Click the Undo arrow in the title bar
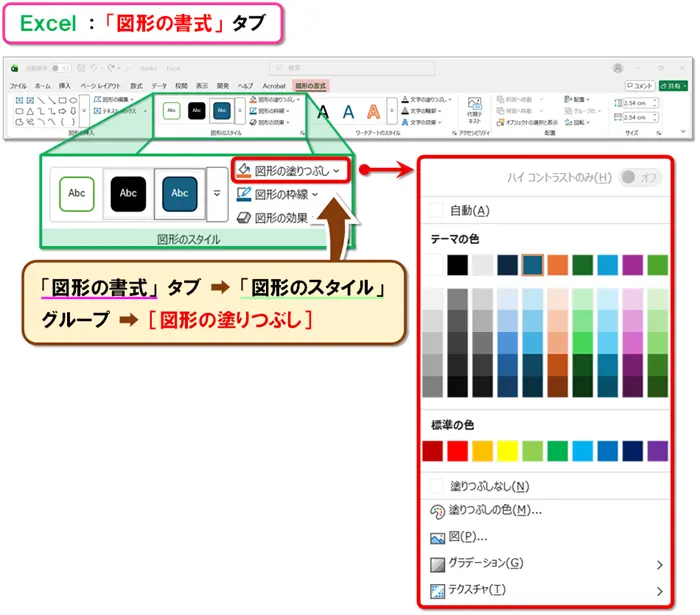Screen dimensions: 700x615 pyautogui.click(x=94, y=68)
